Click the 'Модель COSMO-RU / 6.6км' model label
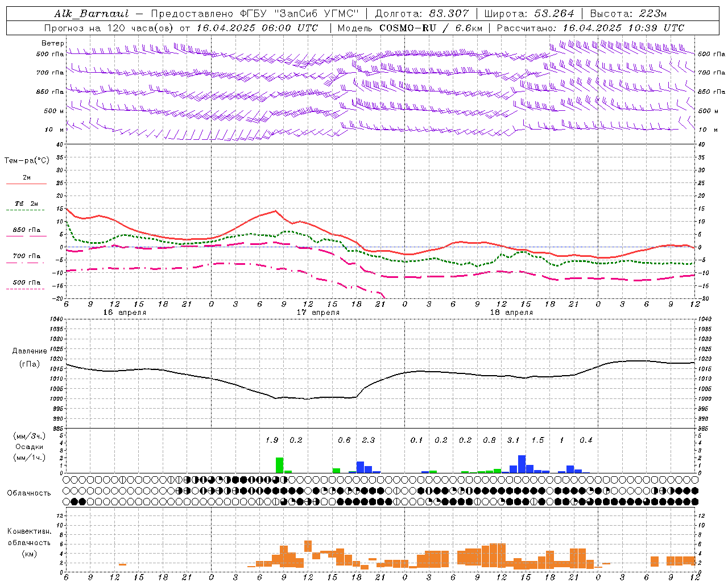 pos(410,28)
